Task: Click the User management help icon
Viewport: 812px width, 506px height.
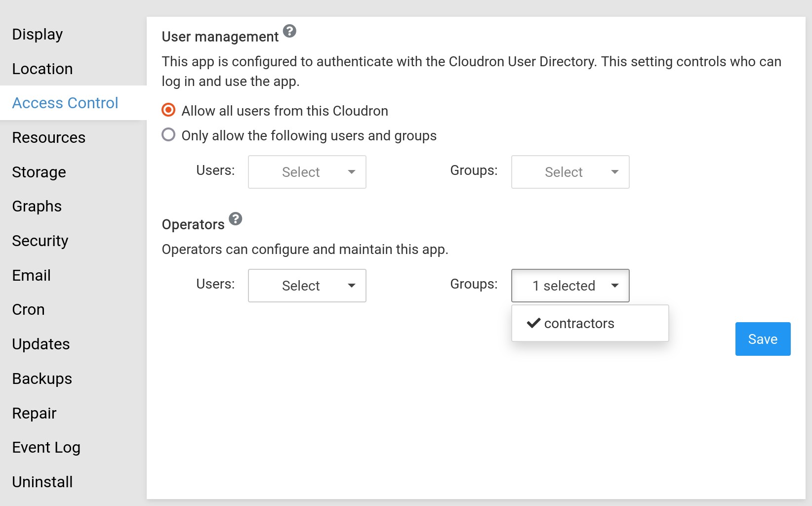Action: tap(289, 31)
